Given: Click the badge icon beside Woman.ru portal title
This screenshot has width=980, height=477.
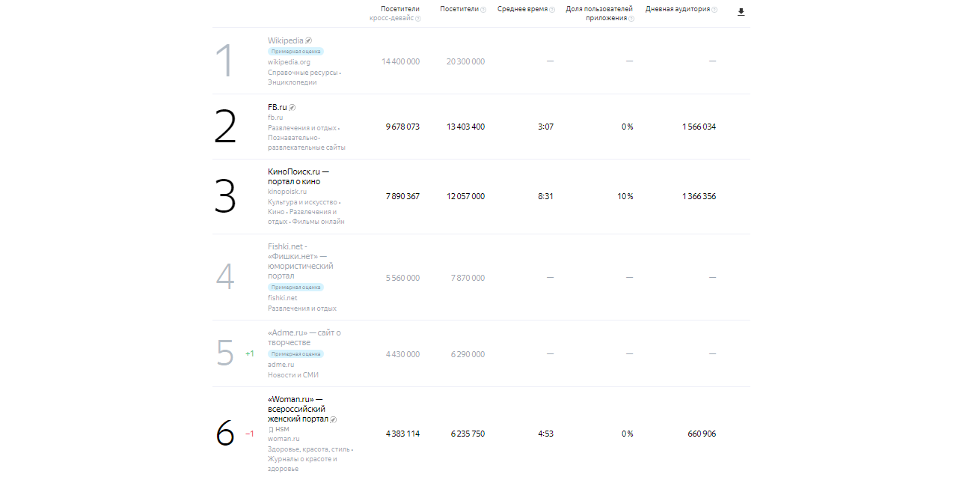Looking at the screenshot, I should 334,419.
